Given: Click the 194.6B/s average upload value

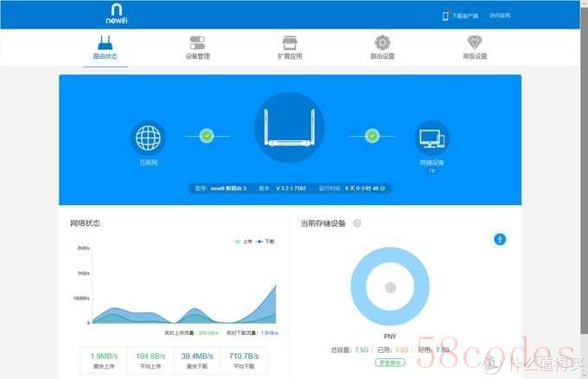Looking at the screenshot, I should (150, 357).
